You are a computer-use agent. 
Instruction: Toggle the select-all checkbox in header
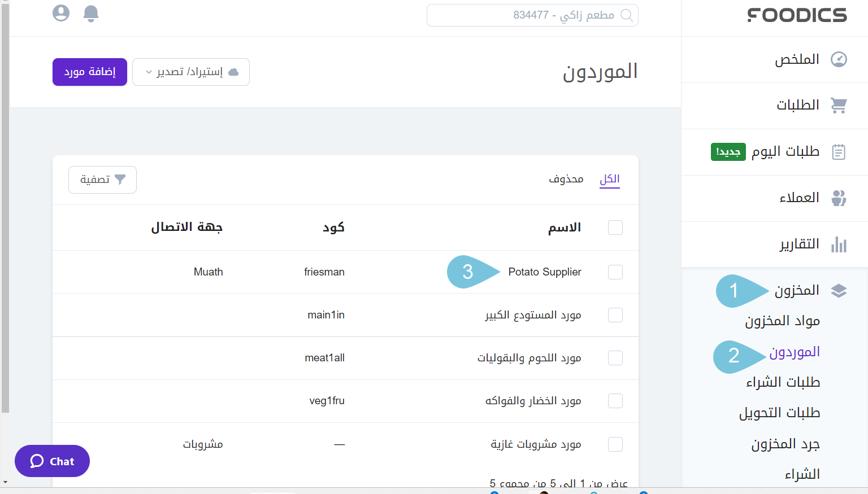615,228
